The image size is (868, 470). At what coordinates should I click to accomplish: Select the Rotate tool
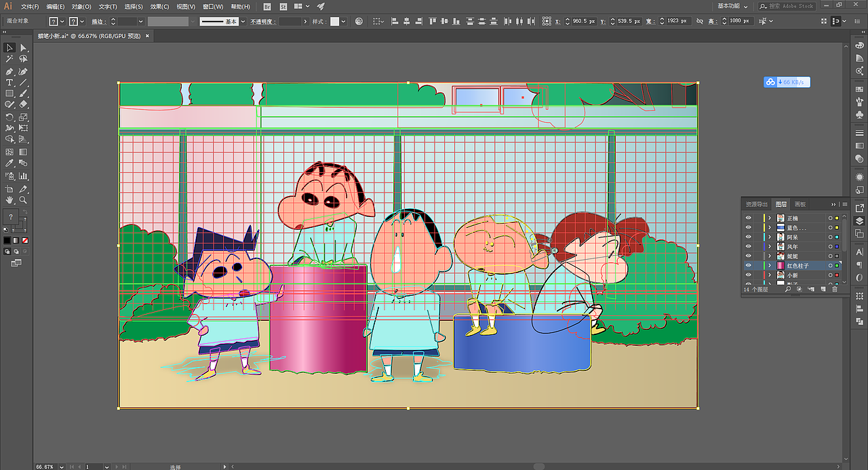(x=9, y=117)
